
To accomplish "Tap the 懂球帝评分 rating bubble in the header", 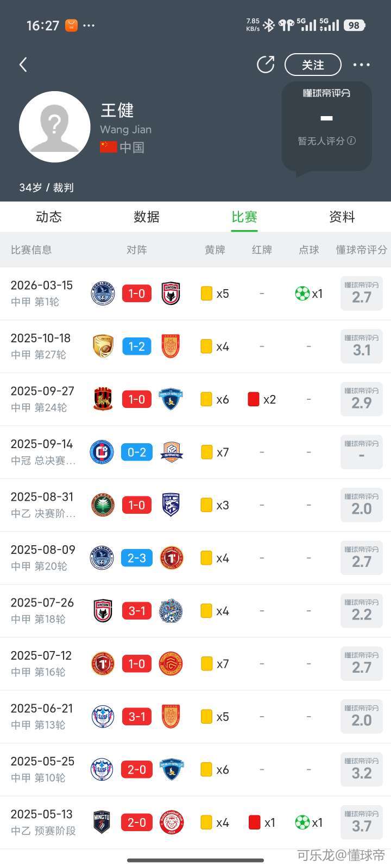I will (x=326, y=126).
